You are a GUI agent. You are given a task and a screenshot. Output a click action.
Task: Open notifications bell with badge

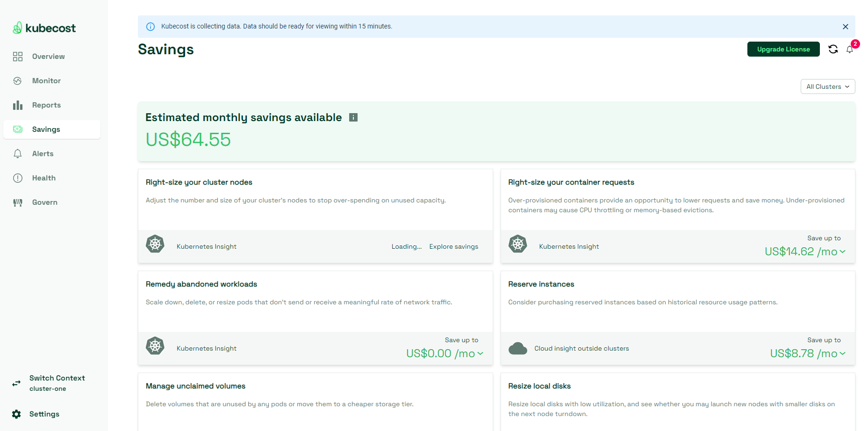tap(850, 49)
